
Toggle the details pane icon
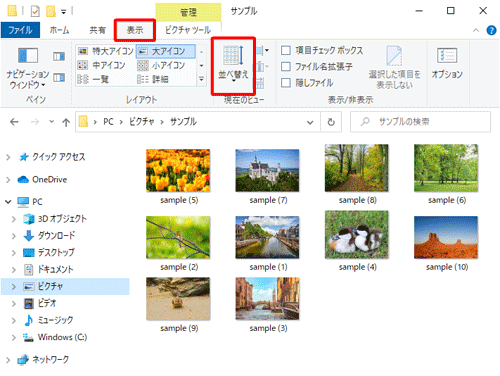tap(59, 78)
